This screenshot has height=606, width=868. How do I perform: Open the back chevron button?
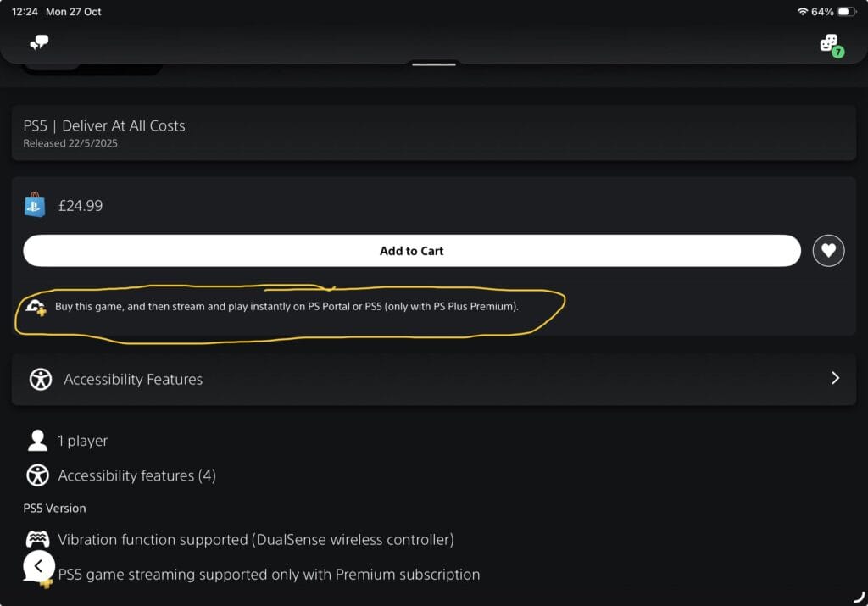(x=38, y=565)
